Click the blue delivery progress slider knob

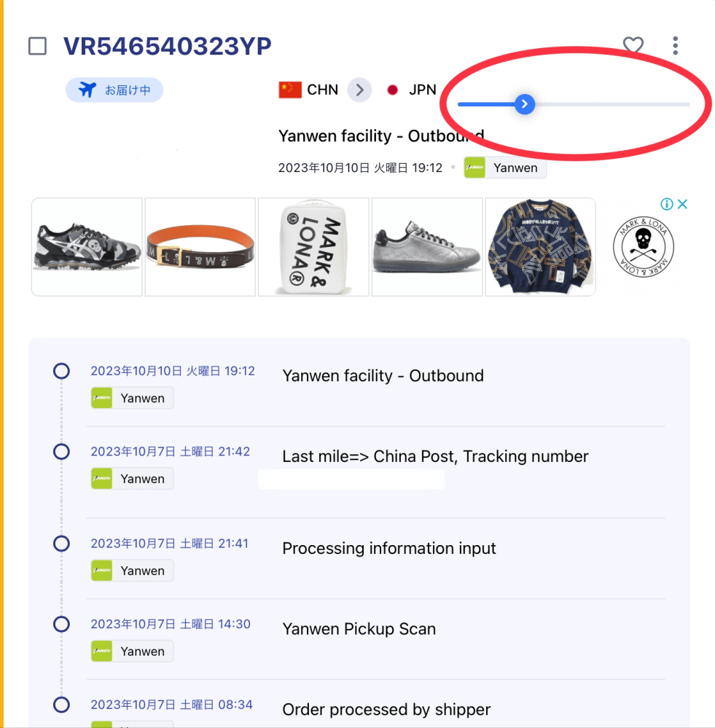coord(525,104)
